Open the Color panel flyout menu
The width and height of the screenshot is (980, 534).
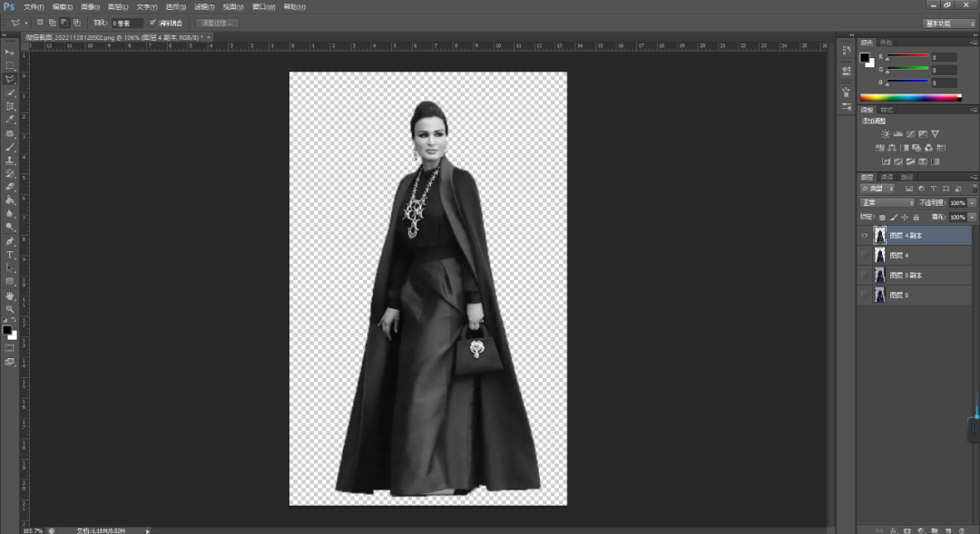[x=973, y=43]
